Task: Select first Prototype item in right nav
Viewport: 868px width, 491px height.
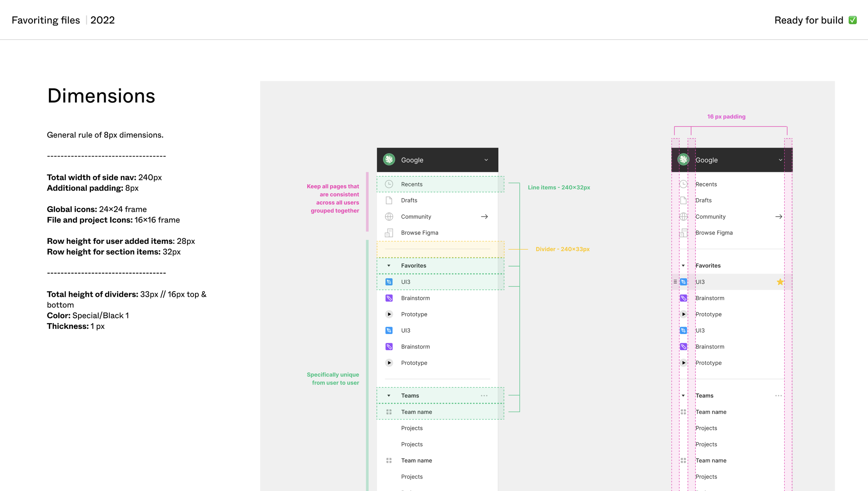Action: click(x=708, y=314)
